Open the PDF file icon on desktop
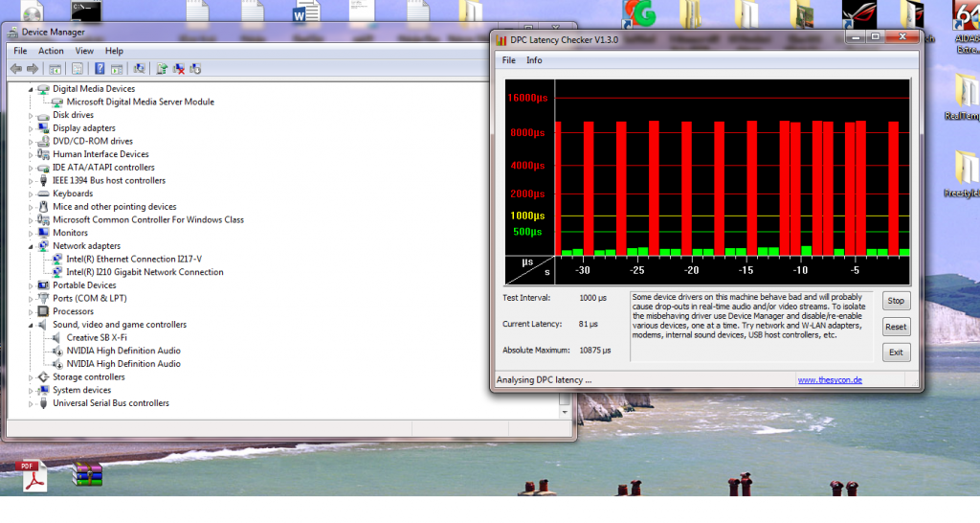Image resolution: width=980 pixels, height=523 pixels. tap(33, 476)
